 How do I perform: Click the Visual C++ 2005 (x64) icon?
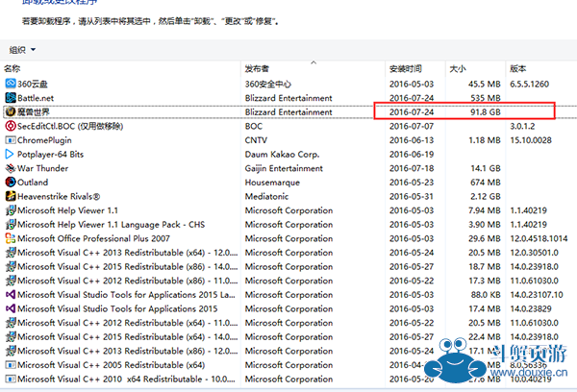pyautogui.click(x=11, y=365)
